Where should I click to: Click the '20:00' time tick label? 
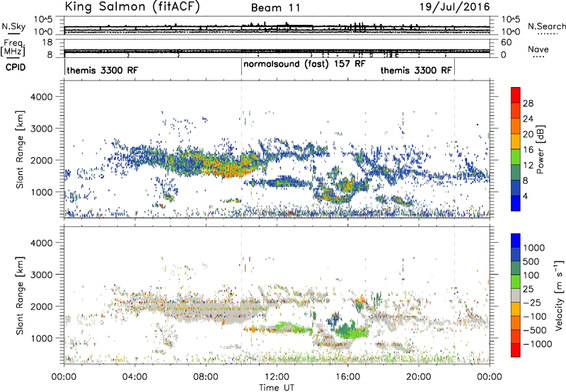coord(419,377)
